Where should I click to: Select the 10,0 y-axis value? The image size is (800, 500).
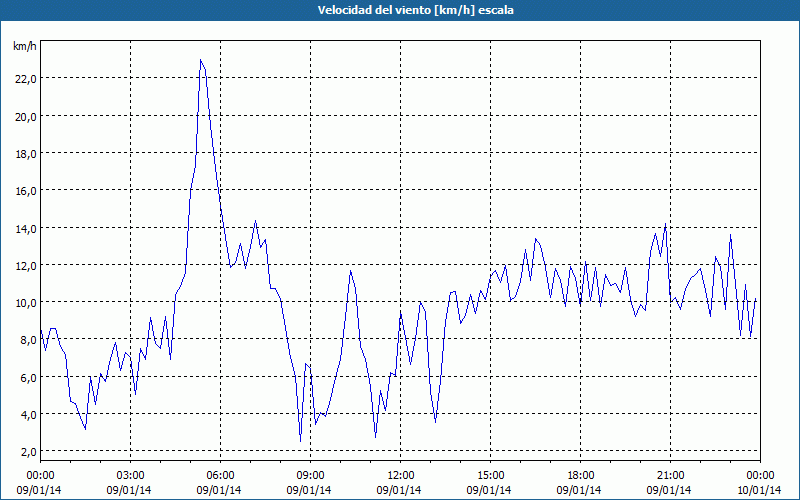[x=26, y=303]
